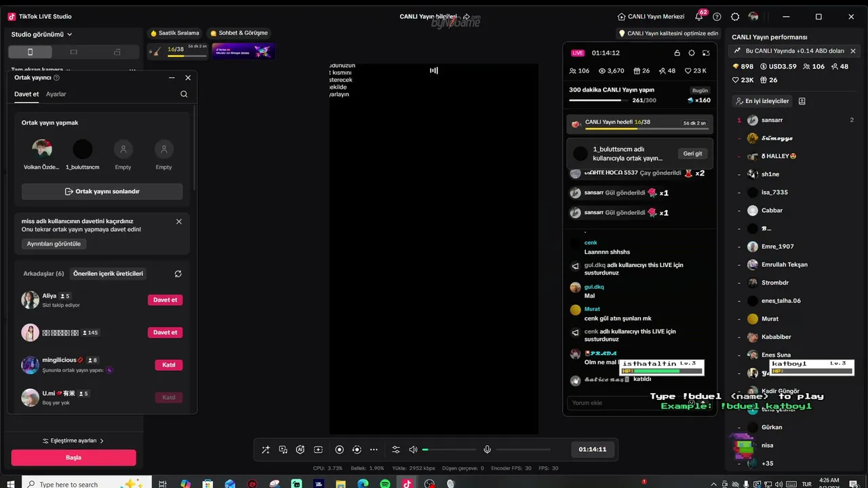Click the dashed-circle capture icon
Image resolution: width=868 pixels, height=488 pixels.
click(357, 449)
